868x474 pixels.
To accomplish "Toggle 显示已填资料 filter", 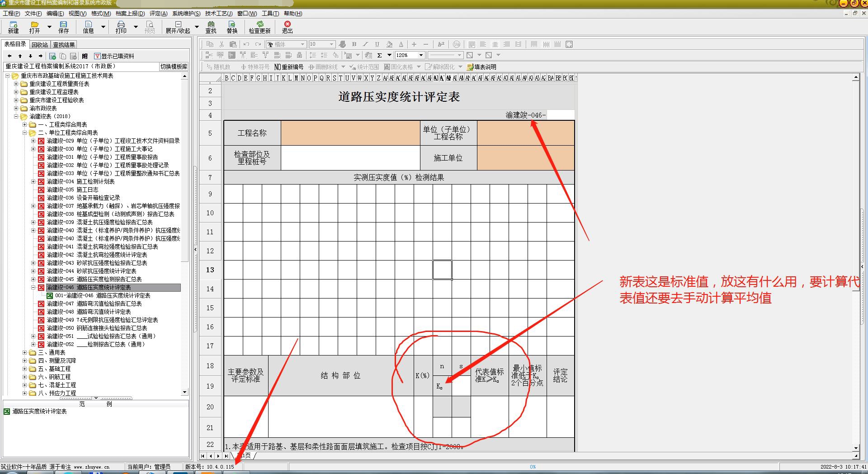I will (x=114, y=56).
